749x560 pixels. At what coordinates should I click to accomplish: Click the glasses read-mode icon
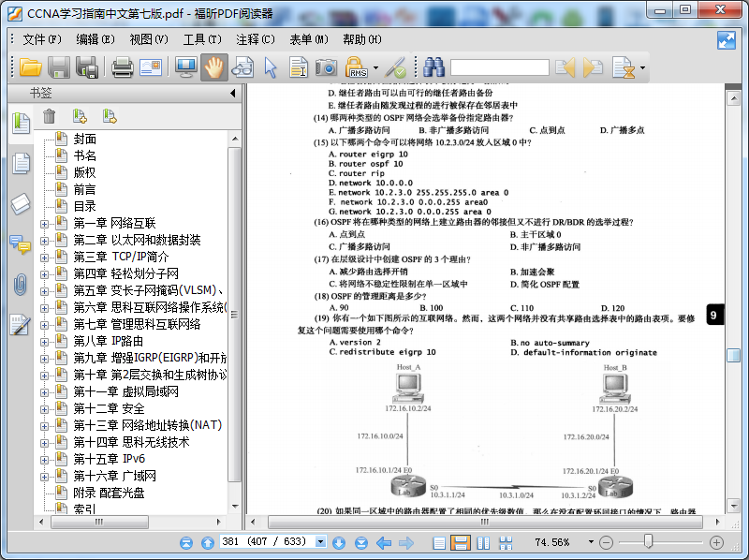coord(242,67)
